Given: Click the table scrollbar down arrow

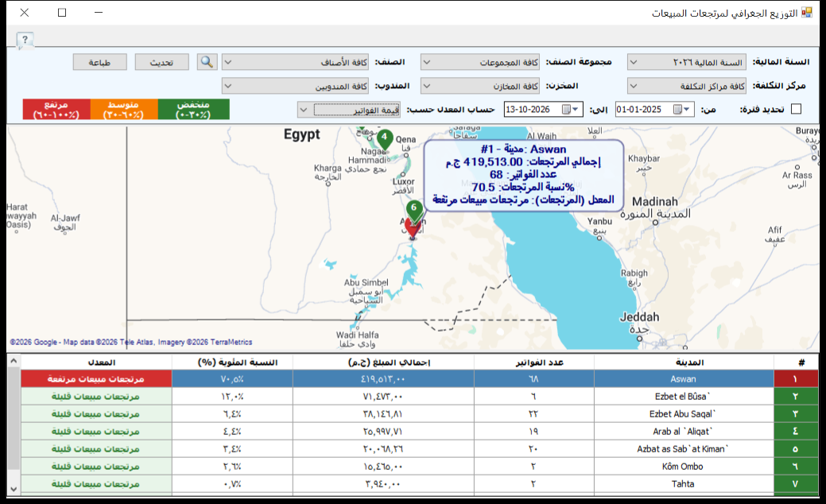Looking at the screenshot, I should (x=14, y=489).
